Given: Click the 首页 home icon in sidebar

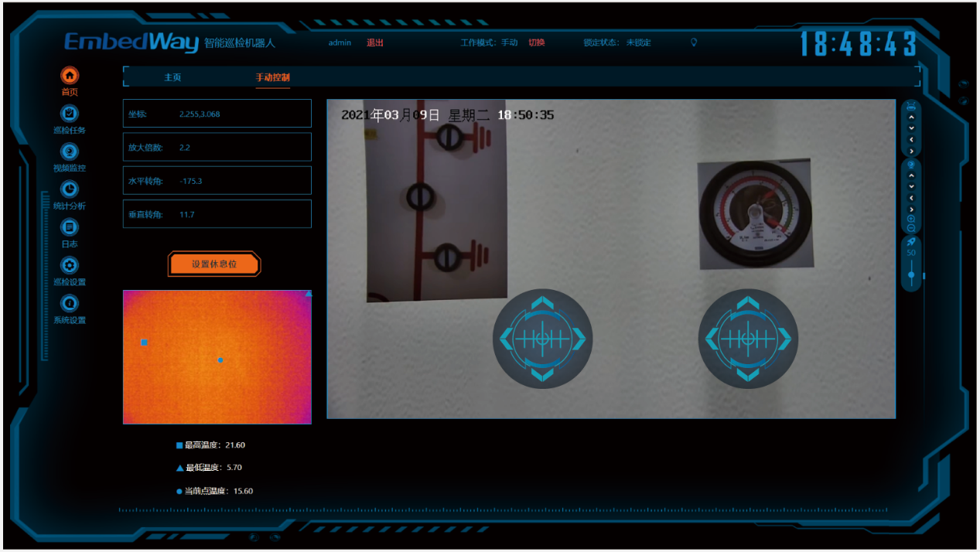Looking at the screenshot, I should click(x=70, y=76).
